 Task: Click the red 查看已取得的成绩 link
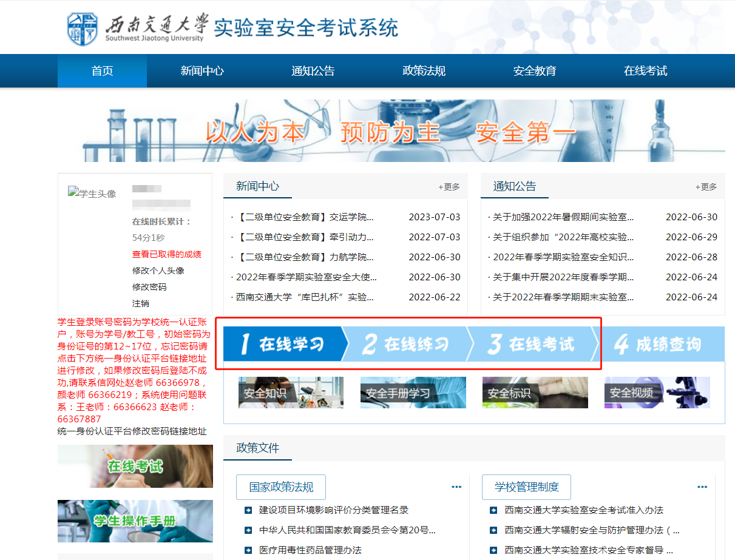point(167,254)
